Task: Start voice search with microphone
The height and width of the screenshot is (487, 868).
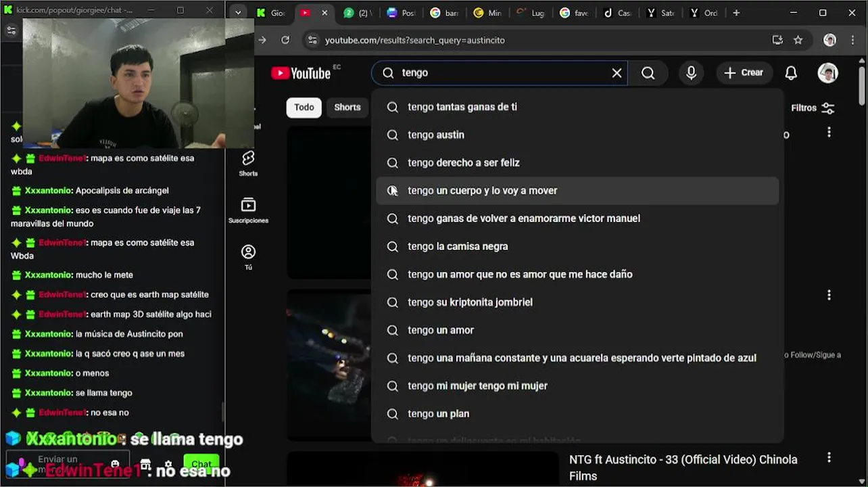Action: tap(691, 73)
